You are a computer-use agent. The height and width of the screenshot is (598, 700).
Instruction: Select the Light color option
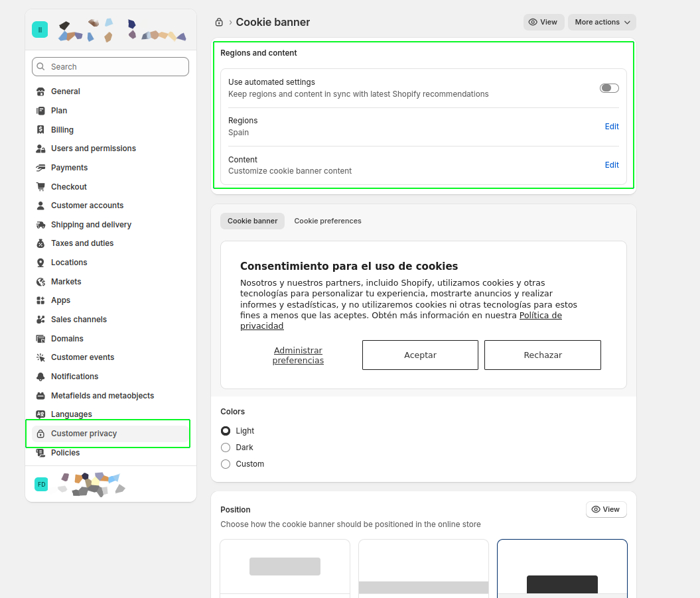[x=226, y=431]
